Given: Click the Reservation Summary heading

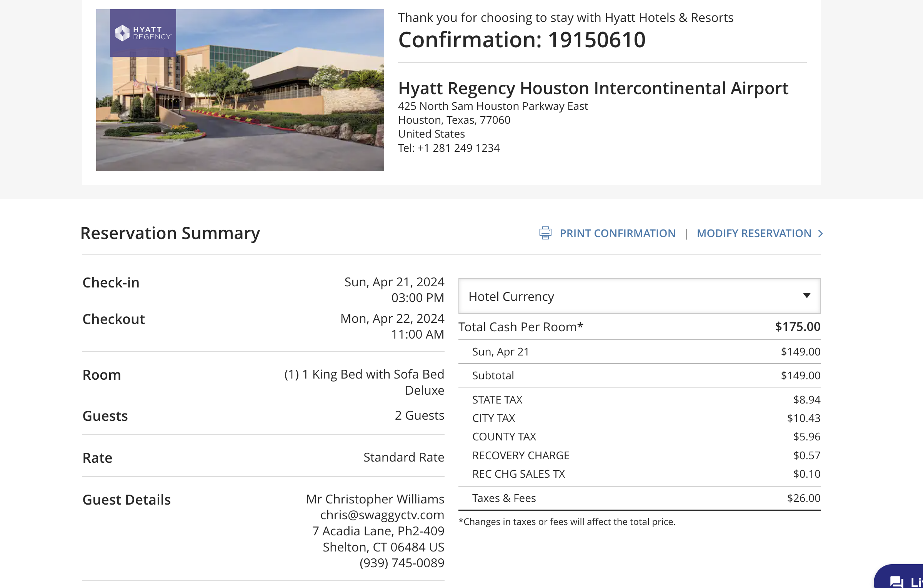Looking at the screenshot, I should pyautogui.click(x=170, y=233).
